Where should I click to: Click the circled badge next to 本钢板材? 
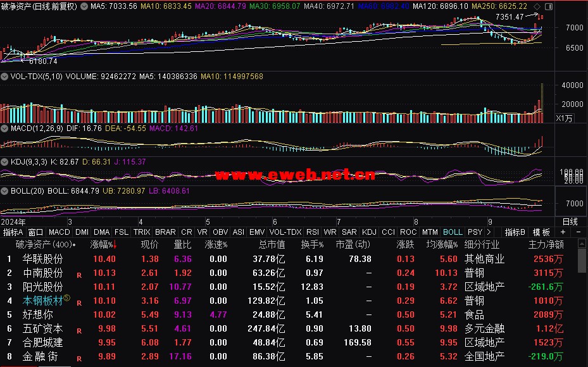pos(66,297)
